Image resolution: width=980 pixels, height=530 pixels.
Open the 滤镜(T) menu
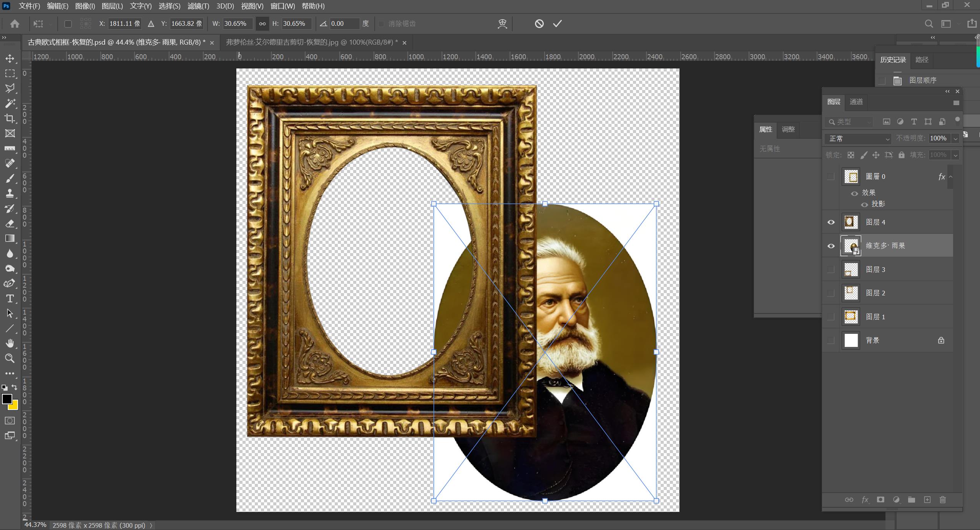tap(198, 6)
